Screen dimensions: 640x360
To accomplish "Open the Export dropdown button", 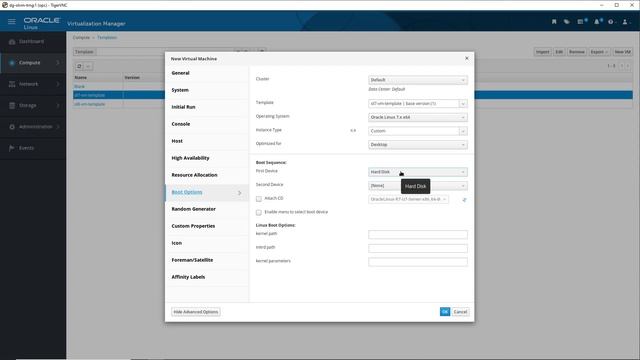I will 599,52.
